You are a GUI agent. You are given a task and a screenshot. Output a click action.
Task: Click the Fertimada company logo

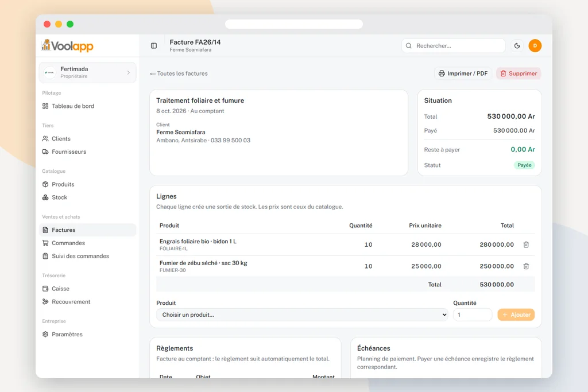50,72
